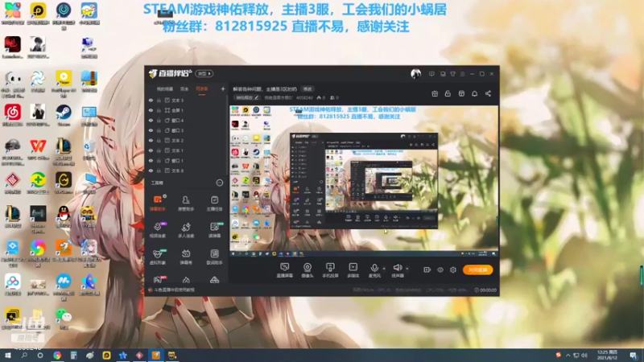Click the pill-shaped arrow button beside app logo

(204, 73)
